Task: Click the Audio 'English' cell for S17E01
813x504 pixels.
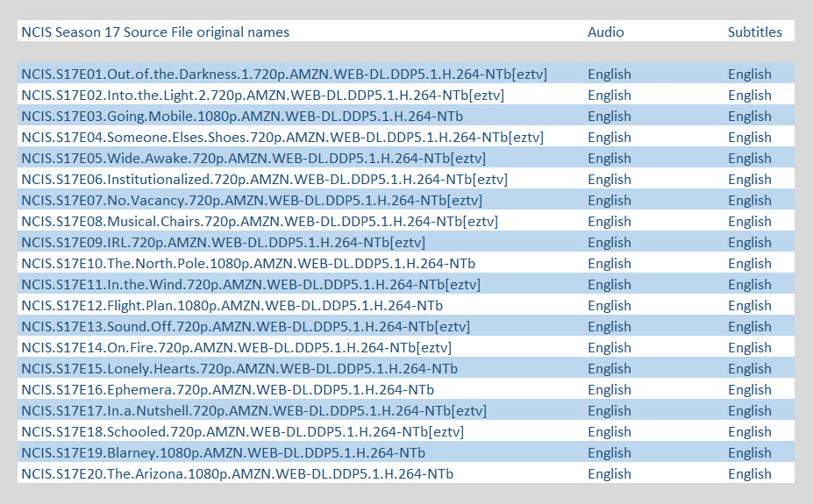Action: click(610, 75)
